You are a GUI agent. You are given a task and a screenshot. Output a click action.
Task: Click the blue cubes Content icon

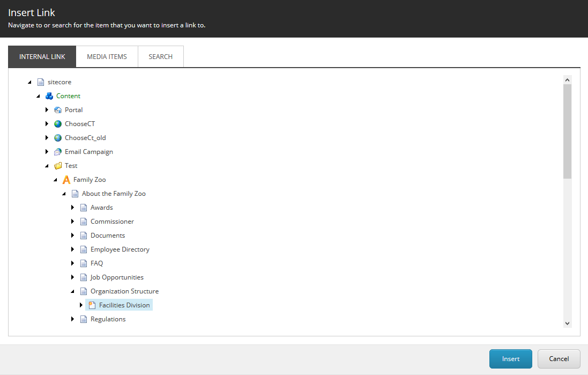(x=49, y=96)
